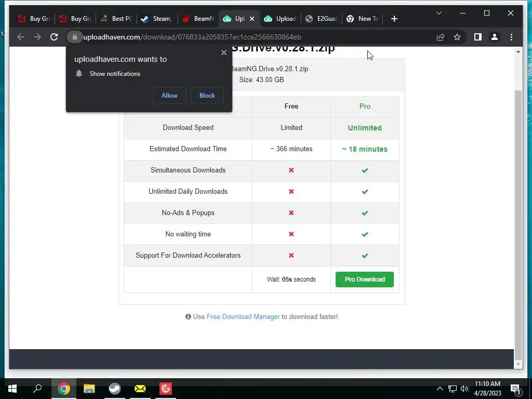532x399 pixels.
Task: Open Chrome three-dot menu
Action: (511, 37)
